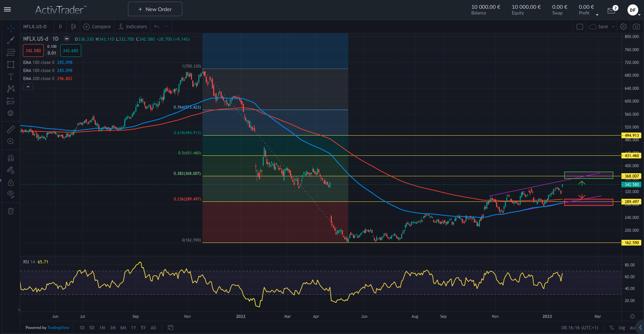The width and height of the screenshot is (644, 334).
Task: Click the trash icon to remove drawings
Action: click(x=11, y=211)
